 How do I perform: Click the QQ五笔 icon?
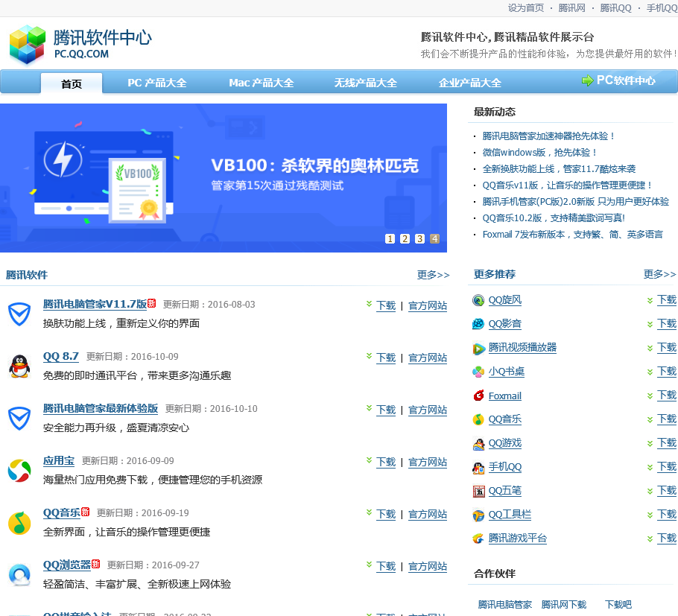pyautogui.click(x=478, y=491)
